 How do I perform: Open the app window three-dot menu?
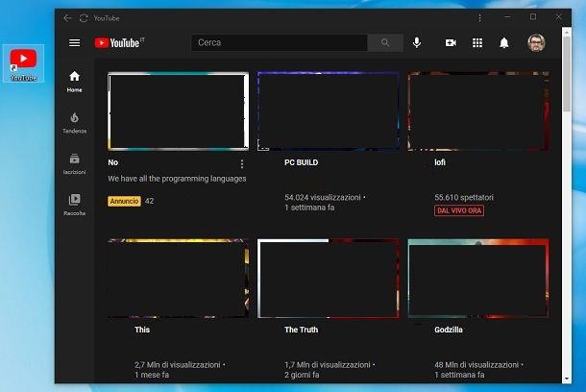point(480,18)
